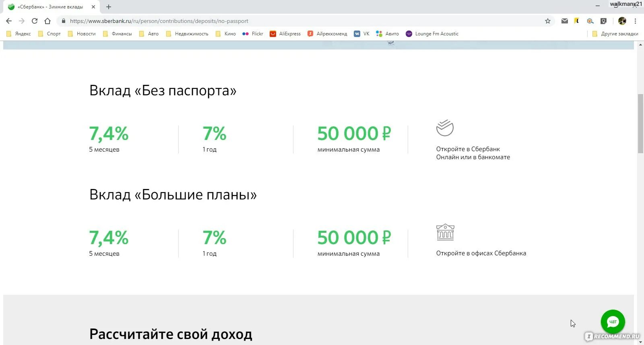
Task: Click the Sberbank office building icon
Action: pyautogui.click(x=445, y=232)
